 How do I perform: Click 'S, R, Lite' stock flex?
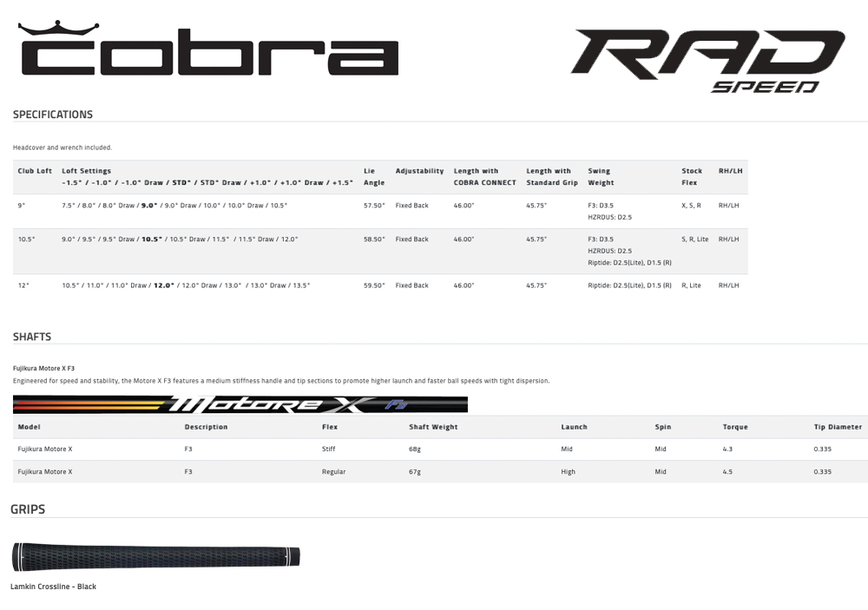tap(694, 239)
